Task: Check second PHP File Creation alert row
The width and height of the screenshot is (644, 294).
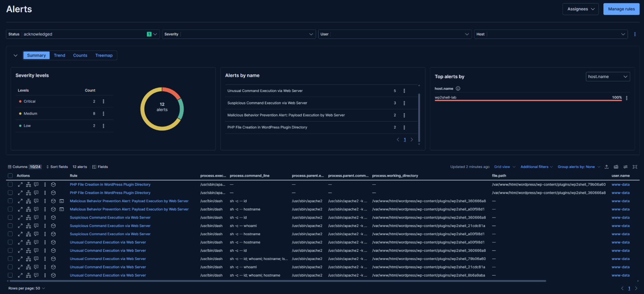Action: [10, 193]
